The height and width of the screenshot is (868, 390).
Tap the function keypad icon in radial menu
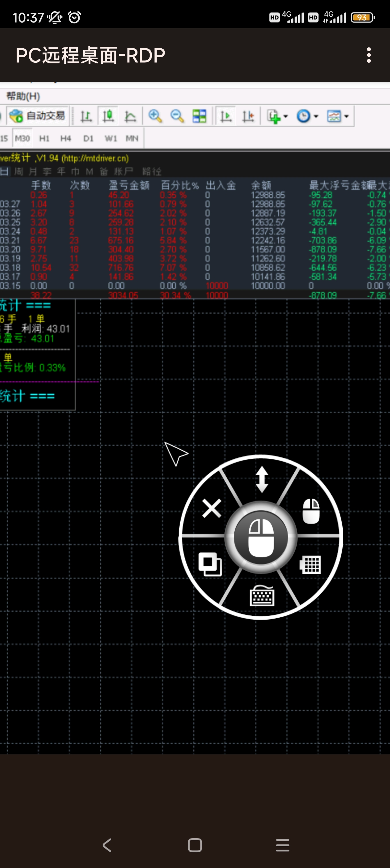(x=310, y=565)
